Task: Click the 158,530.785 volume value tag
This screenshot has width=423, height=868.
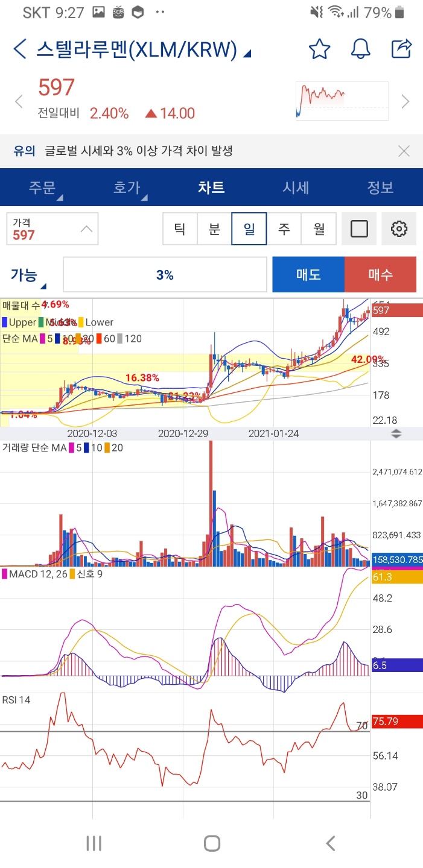Action: 397,559
